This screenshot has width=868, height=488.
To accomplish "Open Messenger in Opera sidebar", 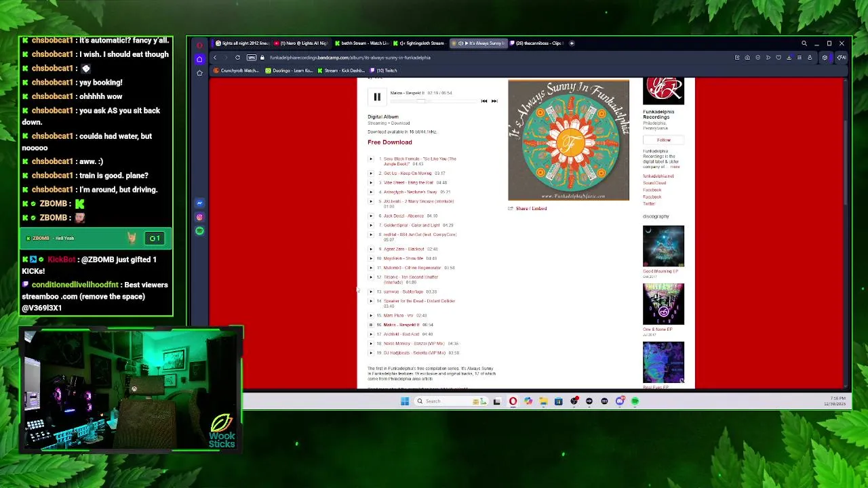I will click(x=199, y=203).
